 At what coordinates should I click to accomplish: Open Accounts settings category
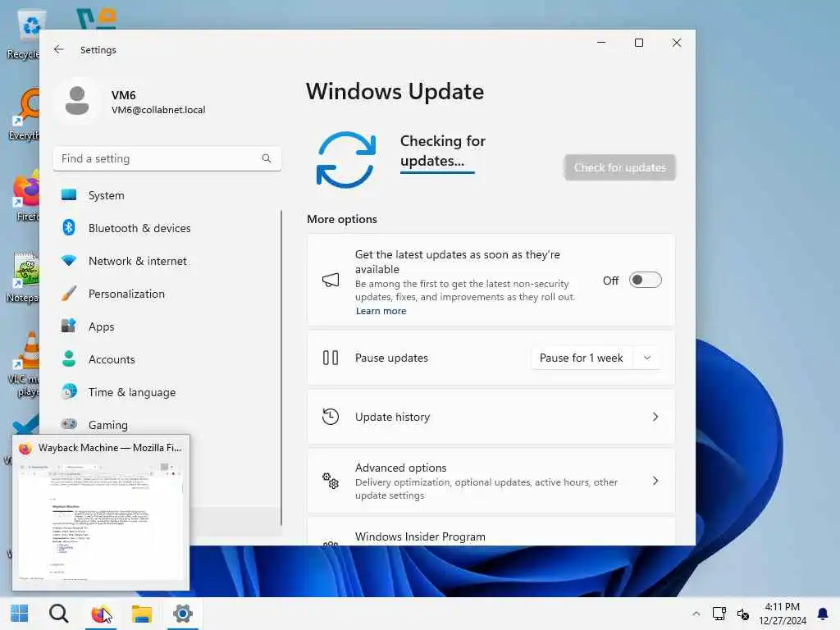tap(167, 359)
